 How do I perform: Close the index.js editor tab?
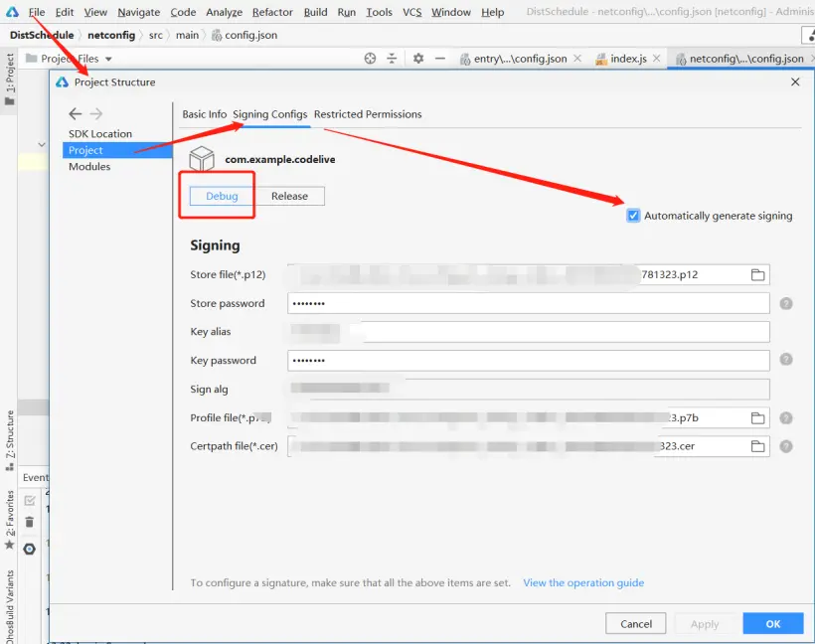(656, 59)
